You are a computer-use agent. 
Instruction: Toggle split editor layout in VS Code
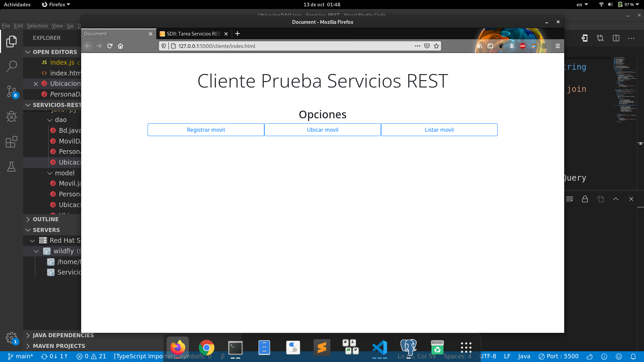[x=616, y=38]
